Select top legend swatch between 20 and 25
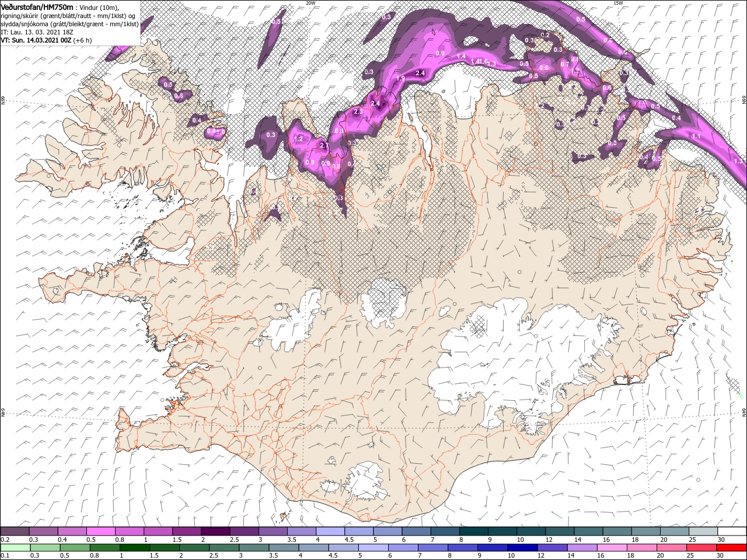This screenshot has width=747, height=560. point(675,531)
